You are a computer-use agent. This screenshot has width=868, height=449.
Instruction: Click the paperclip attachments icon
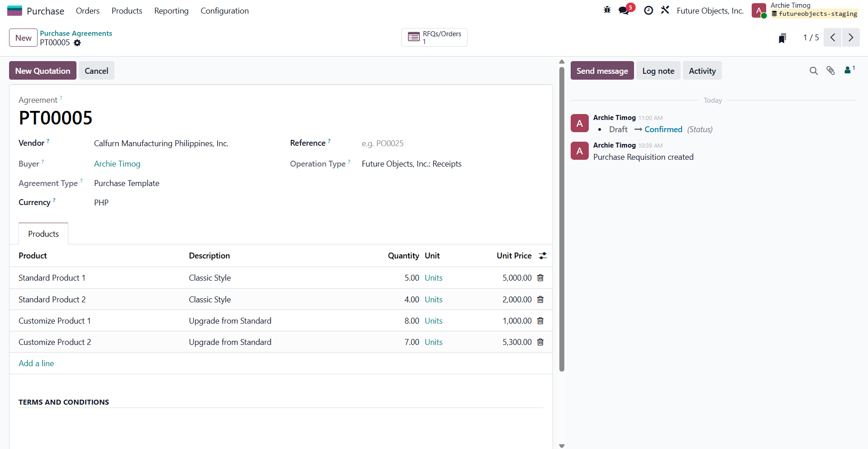pyautogui.click(x=830, y=71)
